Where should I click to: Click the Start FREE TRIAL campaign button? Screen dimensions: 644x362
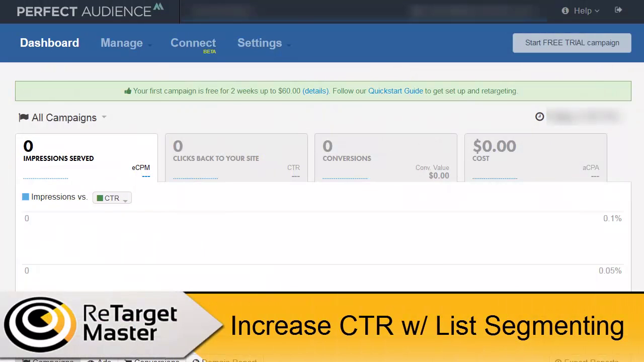572,43
